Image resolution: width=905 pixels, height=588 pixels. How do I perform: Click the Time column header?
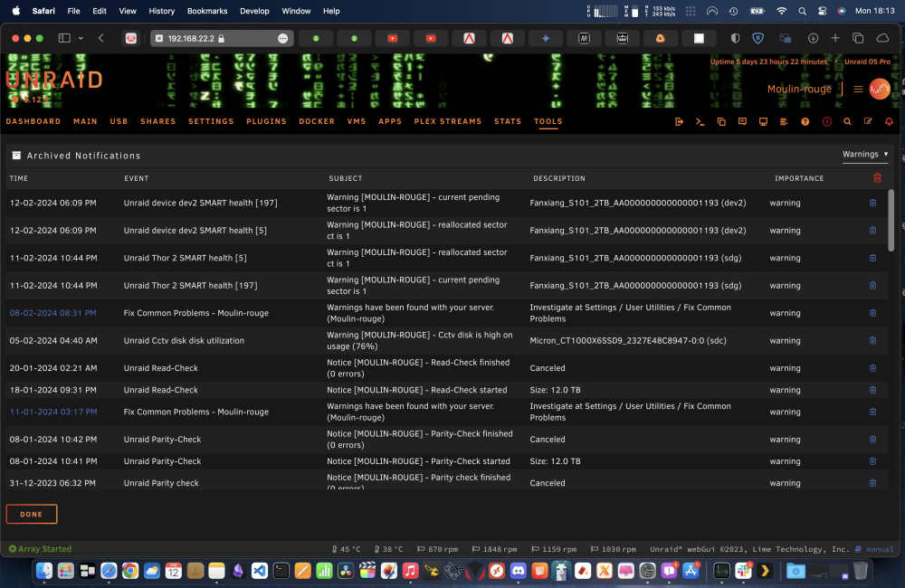pyautogui.click(x=19, y=178)
